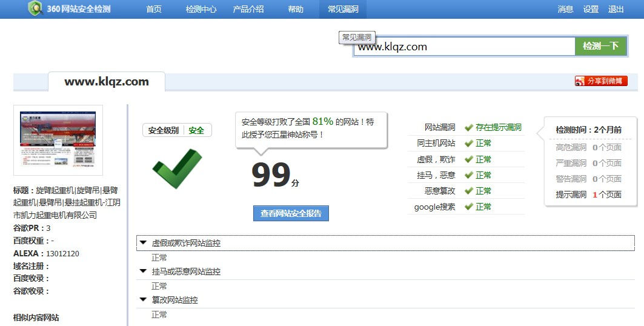The height and width of the screenshot is (326, 644).
Task: Click the Weibo share icon button
Action: [x=601, y=81]
